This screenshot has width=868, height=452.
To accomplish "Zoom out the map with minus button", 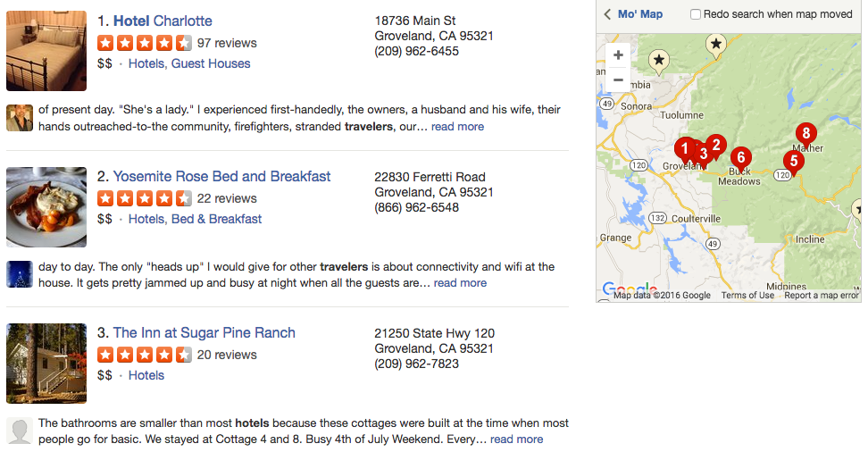I will (618, 80).
